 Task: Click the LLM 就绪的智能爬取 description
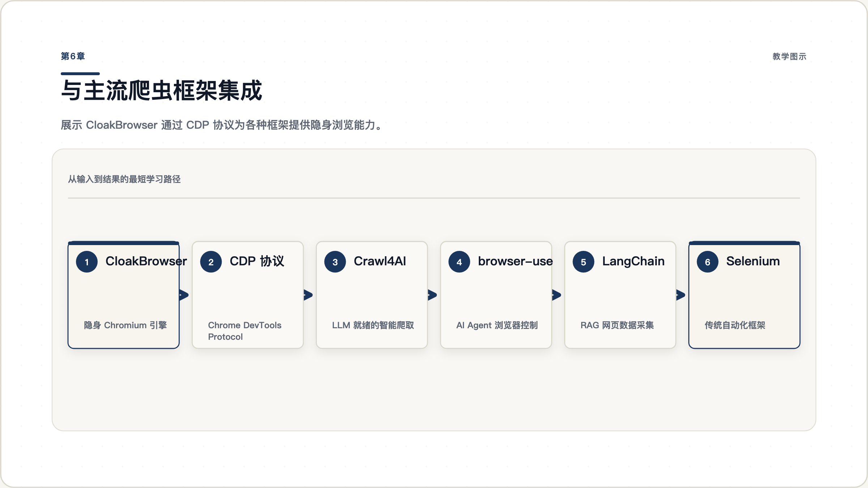[373, 325]
